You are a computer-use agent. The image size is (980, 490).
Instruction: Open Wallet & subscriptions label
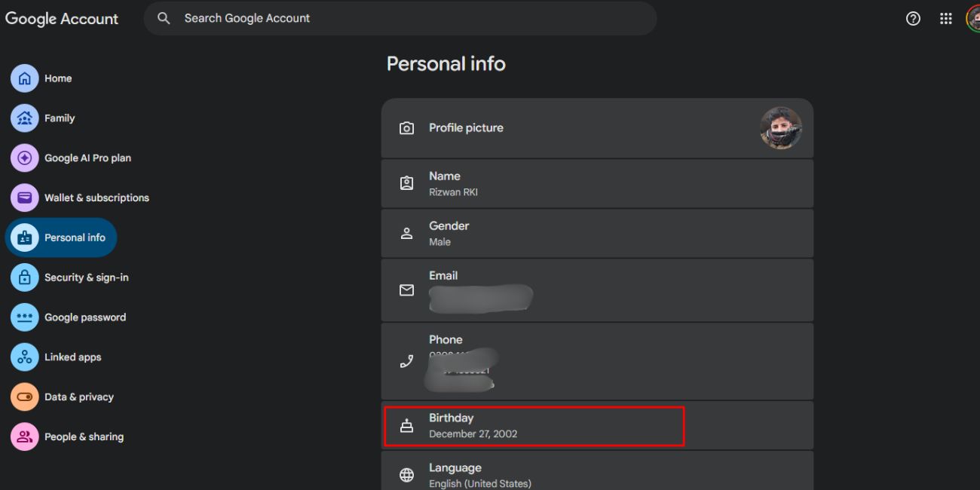(96, 198)
